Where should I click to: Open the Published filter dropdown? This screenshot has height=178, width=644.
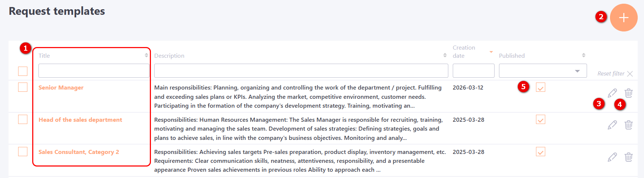click(x=543, y=71)
